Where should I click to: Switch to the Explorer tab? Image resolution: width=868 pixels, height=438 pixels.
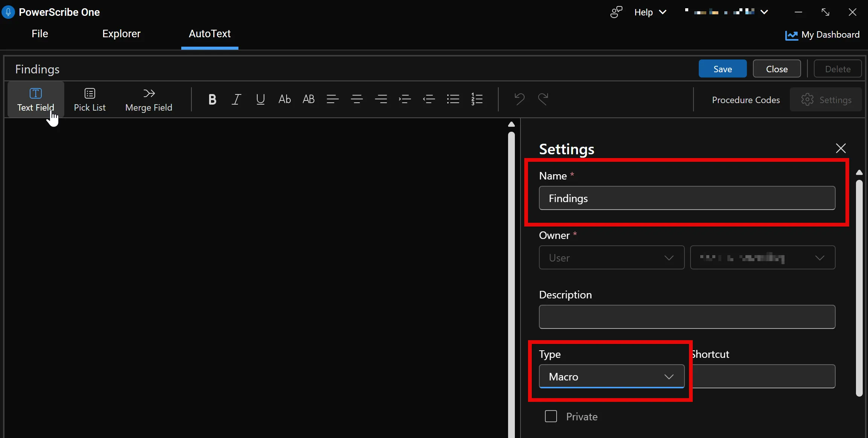click(121, 34)
